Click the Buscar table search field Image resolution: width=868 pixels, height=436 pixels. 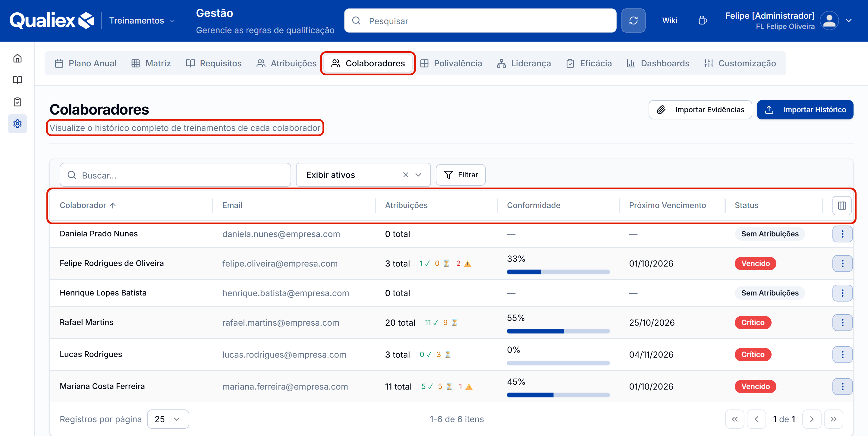point(175,175)
